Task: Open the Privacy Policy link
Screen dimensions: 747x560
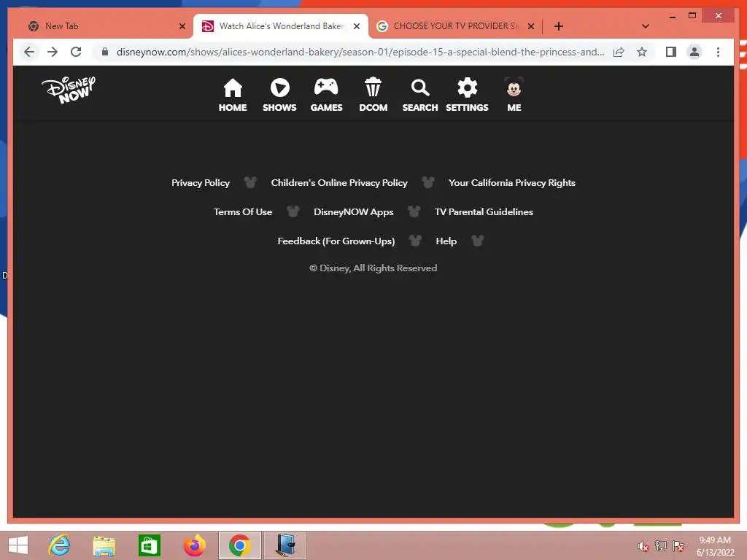Action: pos(201,183)
